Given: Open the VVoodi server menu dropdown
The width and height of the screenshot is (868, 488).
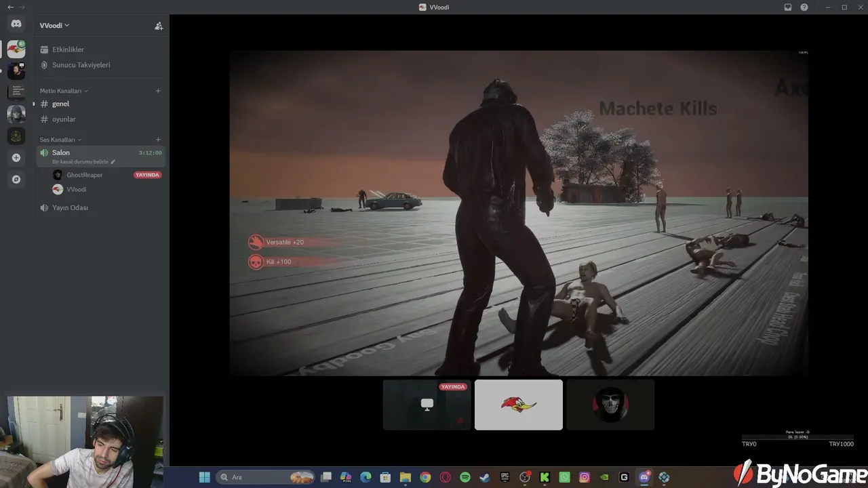Looking at the screenshot, I should coord(54,26).
